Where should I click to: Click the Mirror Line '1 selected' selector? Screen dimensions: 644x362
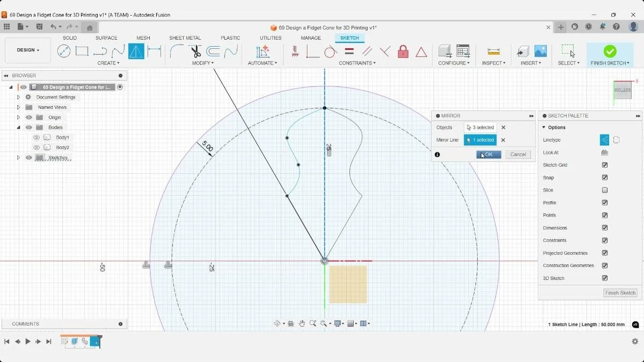coord(480,140)
